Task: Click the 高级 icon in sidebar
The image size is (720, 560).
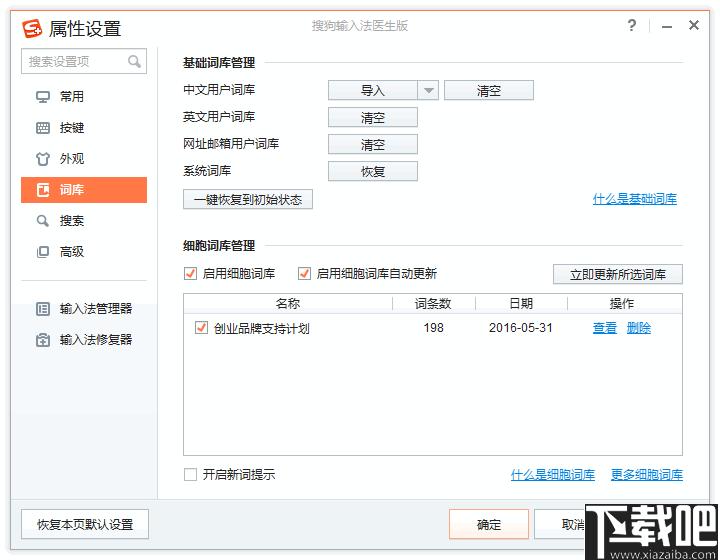Action: (x=43, y=252)
